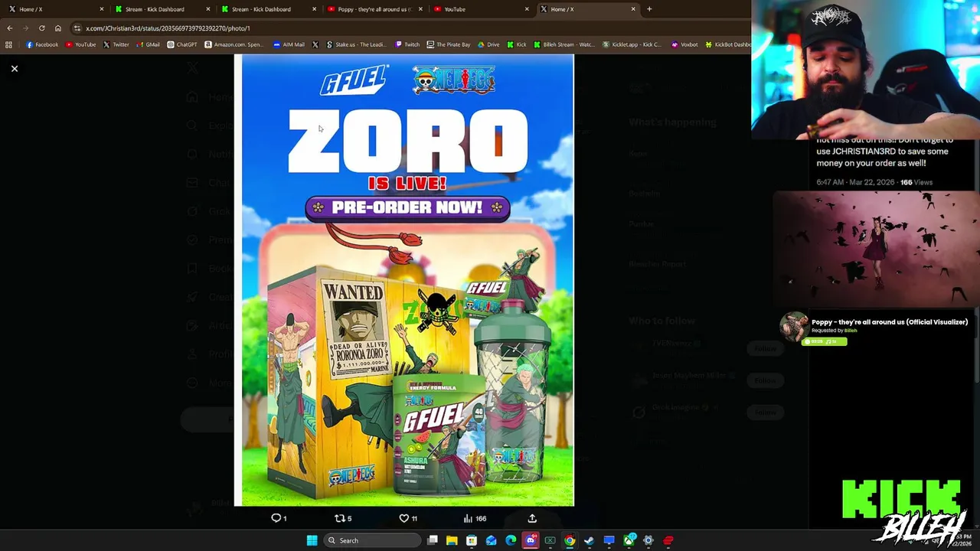This screenshot has width=980, height=551.
Task: Open the Drive bookmark
Action: click(x=488, y=44)
